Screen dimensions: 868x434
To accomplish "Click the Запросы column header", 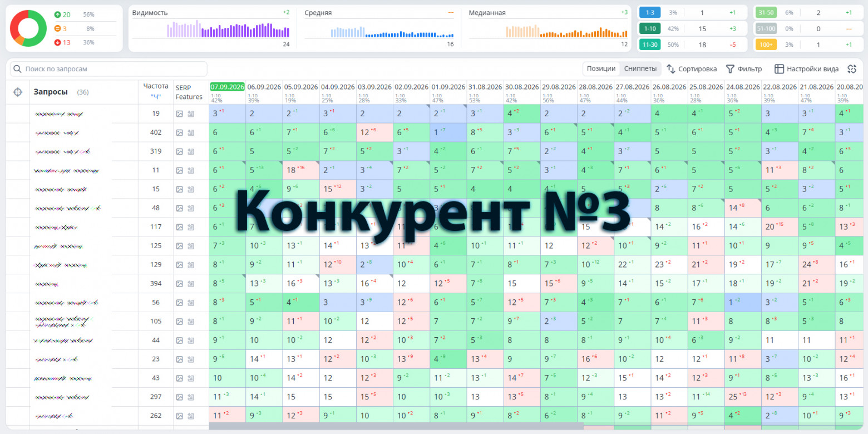I will point(51,92).
